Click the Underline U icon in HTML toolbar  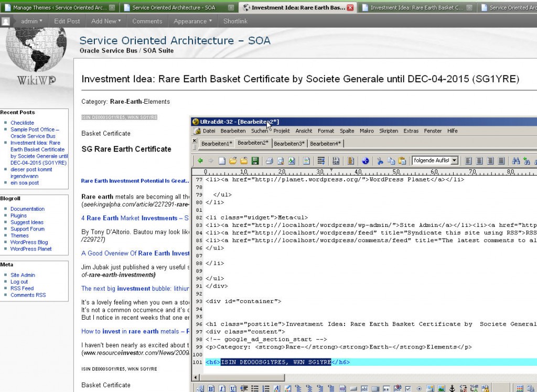click(233, 388)
